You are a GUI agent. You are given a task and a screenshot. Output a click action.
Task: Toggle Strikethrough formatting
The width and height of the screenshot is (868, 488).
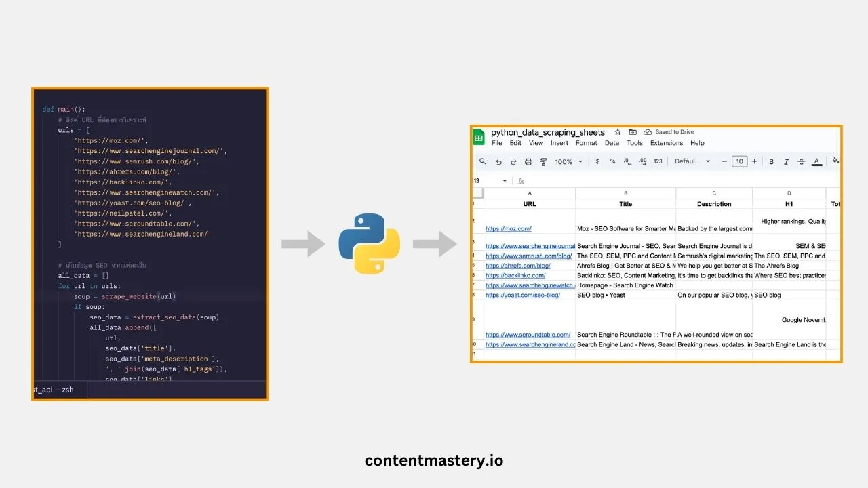802,161
